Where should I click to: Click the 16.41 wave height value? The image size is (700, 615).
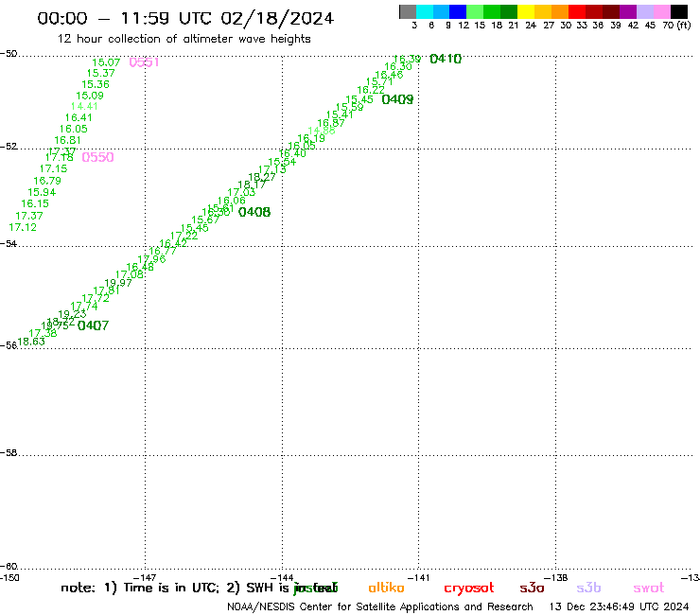point(79,117)
